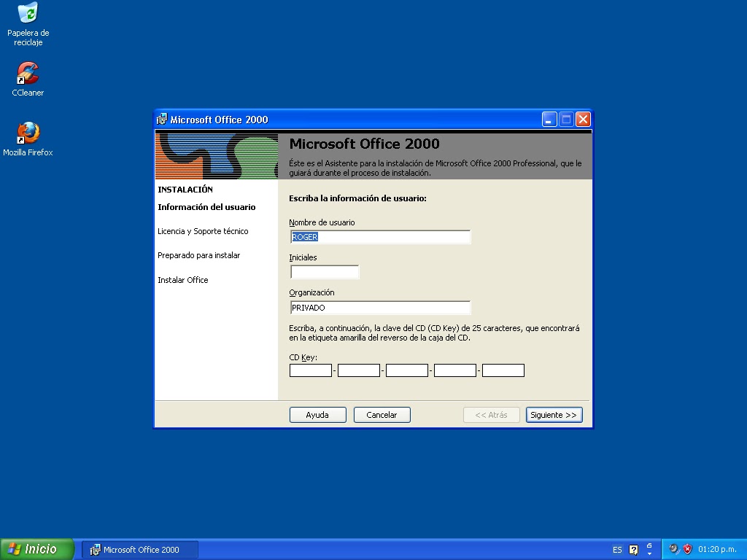This screenshot has height=560, width=747.
Task: Select the Microsoft Office 2000 taskbar button
Action: (x=139, y=549)
